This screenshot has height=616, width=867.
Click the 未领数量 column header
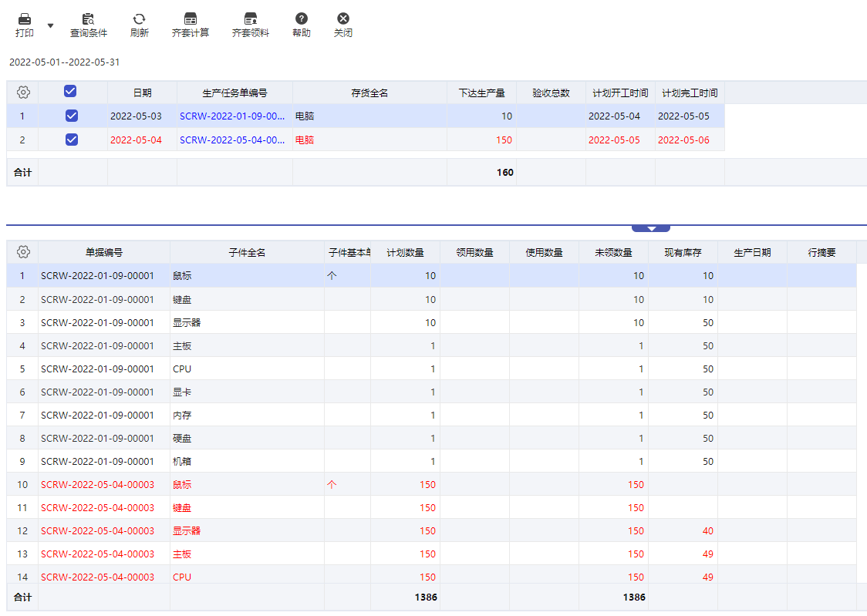pos(613,252)
